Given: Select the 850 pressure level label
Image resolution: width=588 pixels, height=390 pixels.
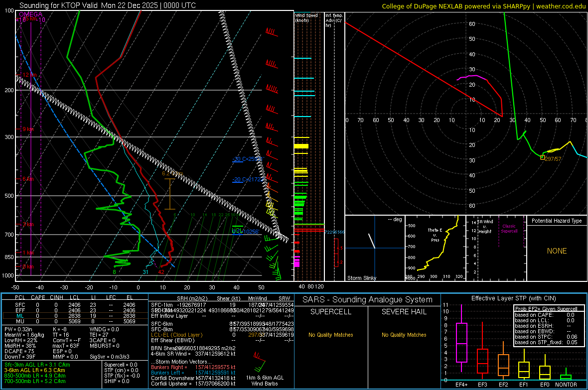Looking at the screenshot, I should coord(9,257).
